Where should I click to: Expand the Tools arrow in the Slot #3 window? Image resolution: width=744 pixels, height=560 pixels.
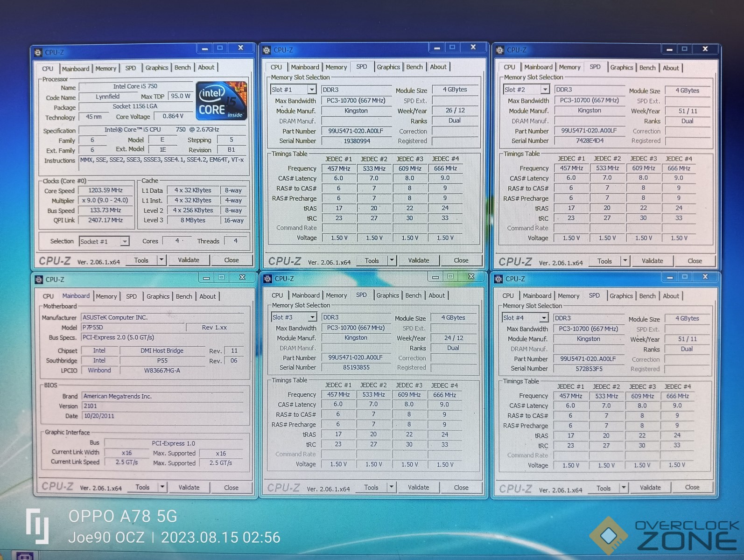(391, 487)
